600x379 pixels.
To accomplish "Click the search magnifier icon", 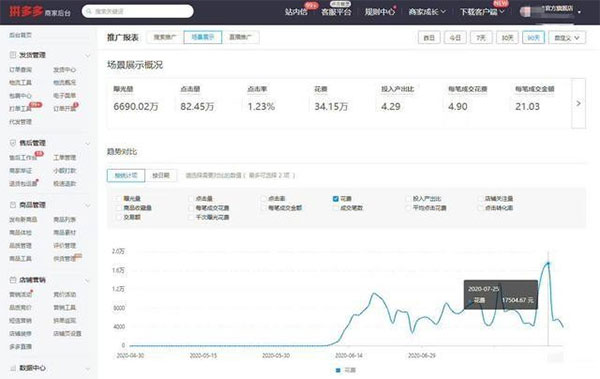I will coord(89,11).
